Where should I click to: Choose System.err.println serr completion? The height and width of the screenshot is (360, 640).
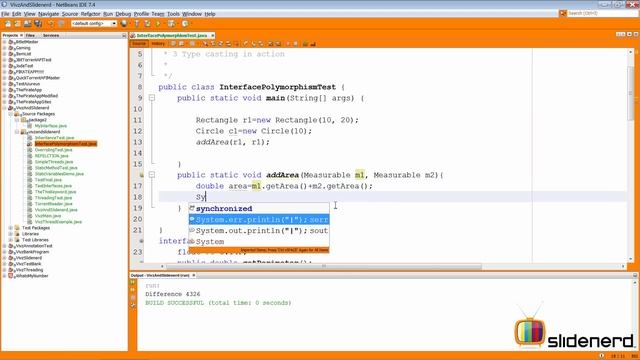click(x=259, y=220)
